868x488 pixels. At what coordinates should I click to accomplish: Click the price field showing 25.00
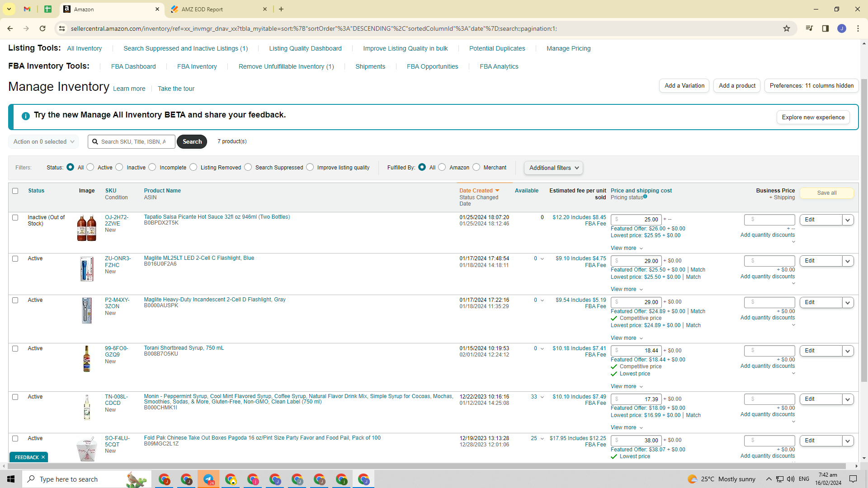636,220
